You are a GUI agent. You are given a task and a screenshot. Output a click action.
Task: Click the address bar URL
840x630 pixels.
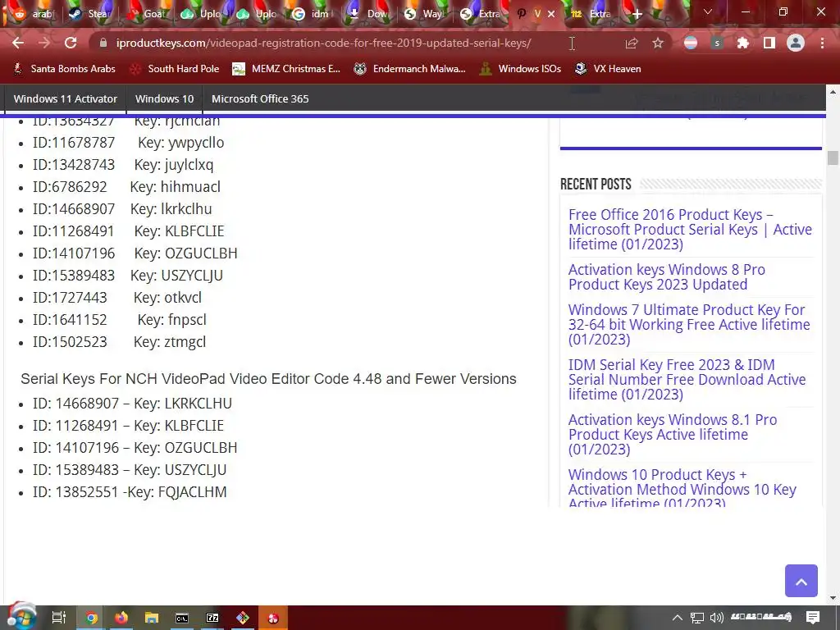pos(323,43)
